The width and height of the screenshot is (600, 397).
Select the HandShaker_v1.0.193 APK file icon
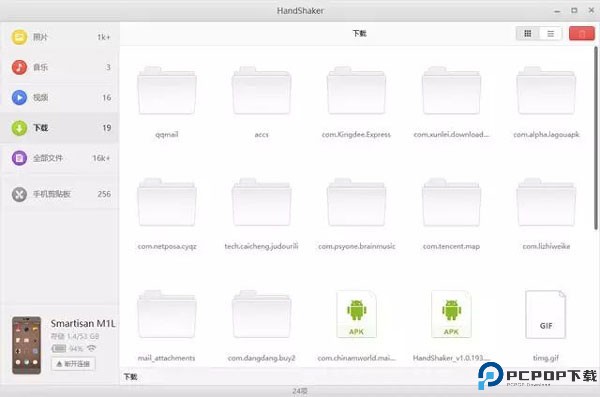451,315
